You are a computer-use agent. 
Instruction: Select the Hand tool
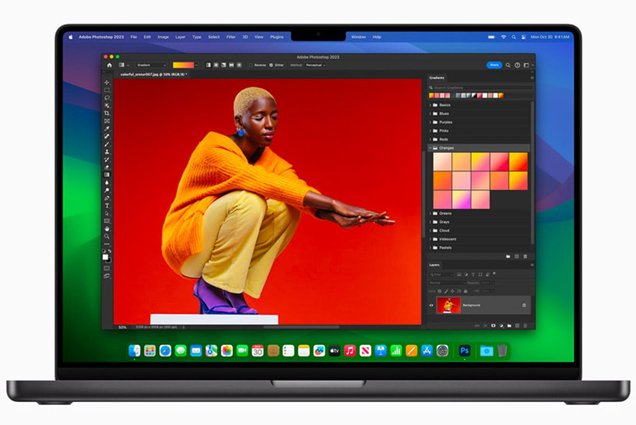107,229
